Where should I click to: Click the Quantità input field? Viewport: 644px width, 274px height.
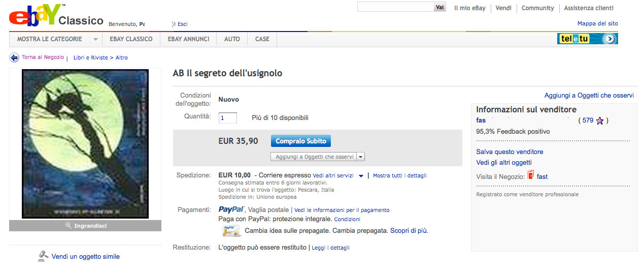point(228,118)
